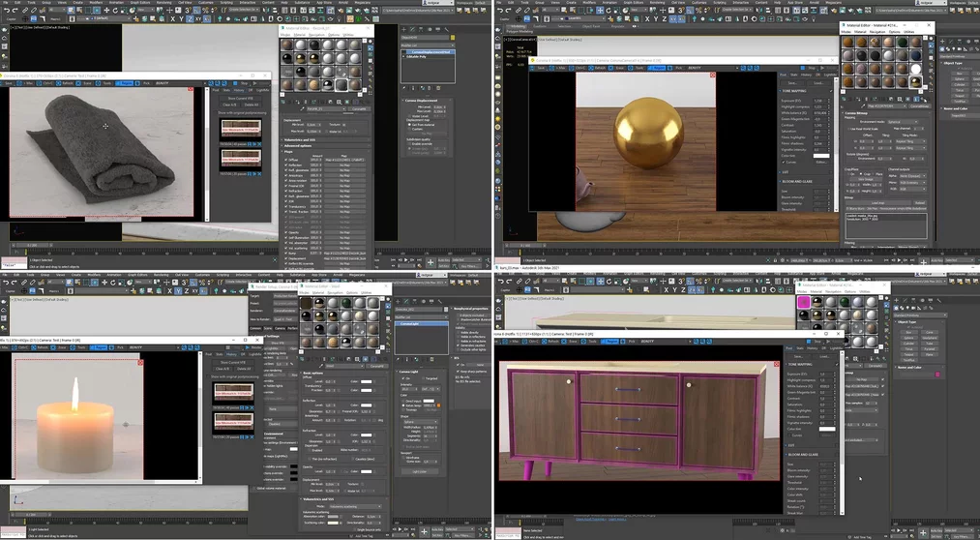Redo in the towel scene toolbar
This screenshot has width=980, height=540.
coord(15,11)
